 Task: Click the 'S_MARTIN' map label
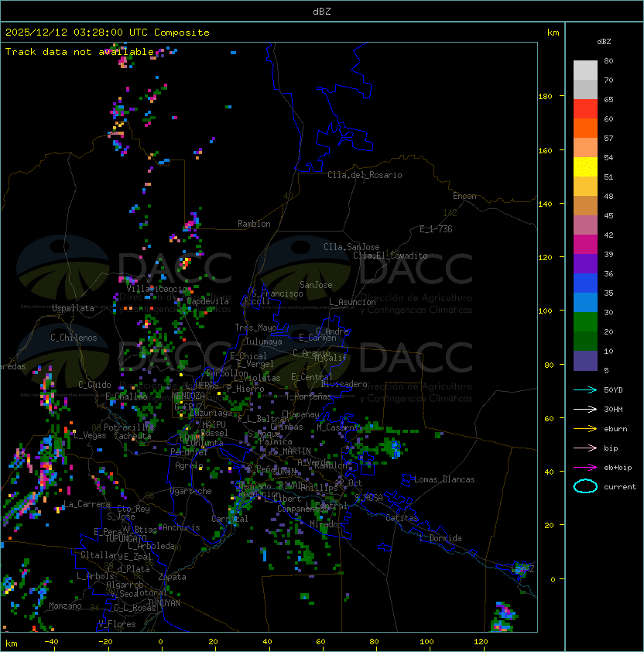(292, 451)
